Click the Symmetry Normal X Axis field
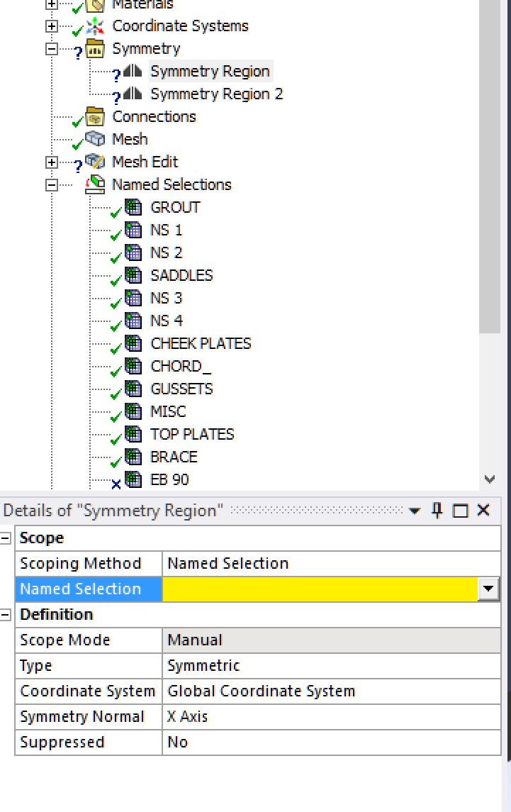 332,717
